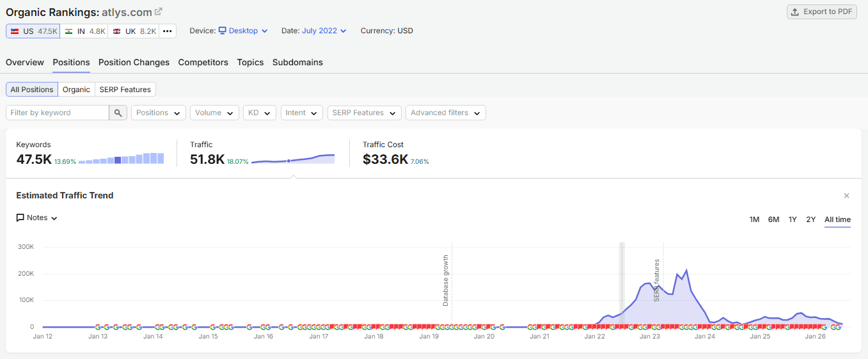Image resolution: width=868 pixels, height=359 pixels.
Task: Set chart range to 2Y
Action: point(811,219)
